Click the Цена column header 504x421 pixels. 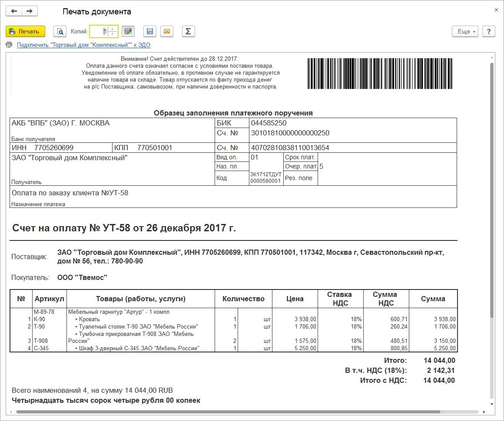[x=295, y=299]
